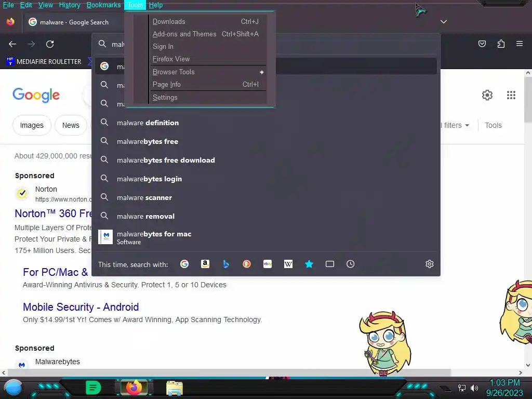This screenshot has height=399, width=532.
Task: Open the volume speaker tray icon
Action: (474, 388)
